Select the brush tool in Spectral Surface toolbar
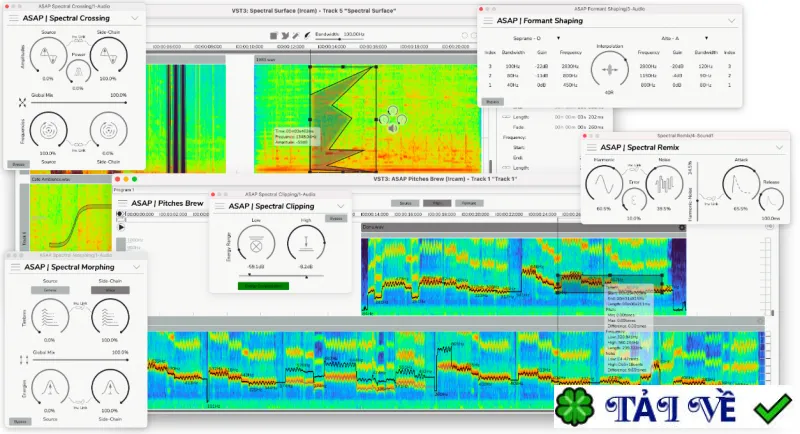Viewport: 800px width, 434px height. [x=307, y=35]
